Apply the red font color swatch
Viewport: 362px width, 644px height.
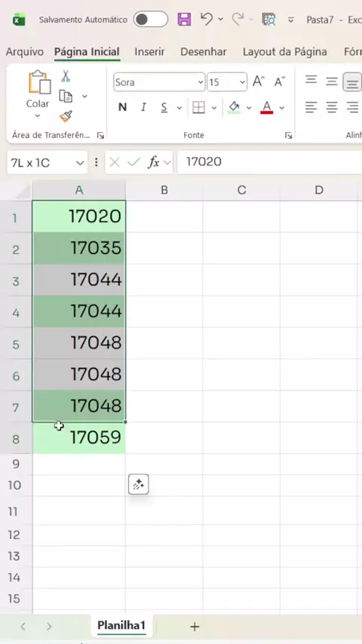tap(267, 108)
